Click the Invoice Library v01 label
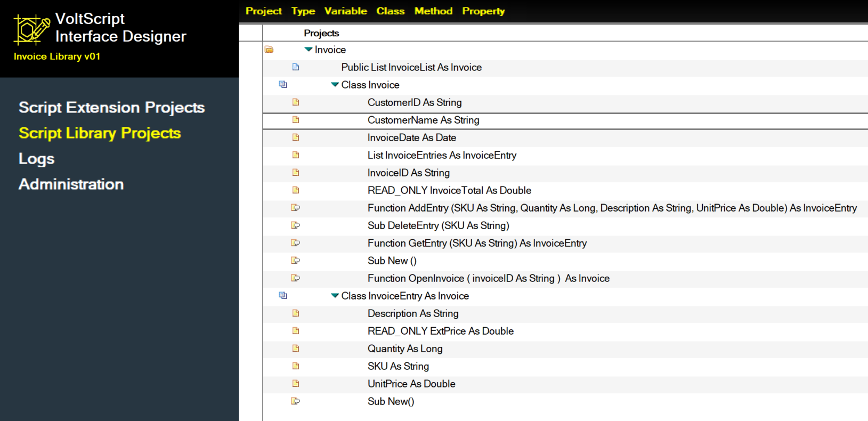The image size is (868, 421). click(57, 56)
